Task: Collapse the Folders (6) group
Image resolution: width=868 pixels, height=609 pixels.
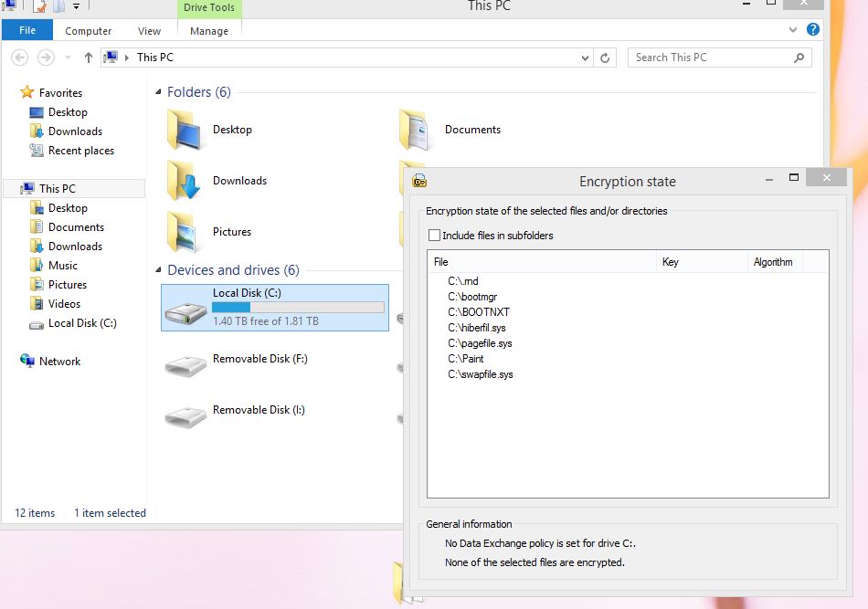Action: pos(158,92)
